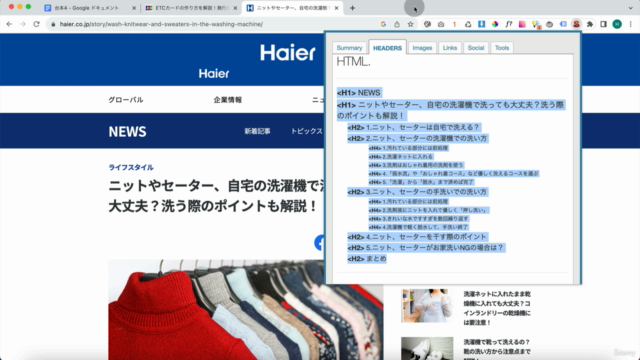Bookmark the page with the star icon
The image size is (640, 360).
click(x=410, y=24)
